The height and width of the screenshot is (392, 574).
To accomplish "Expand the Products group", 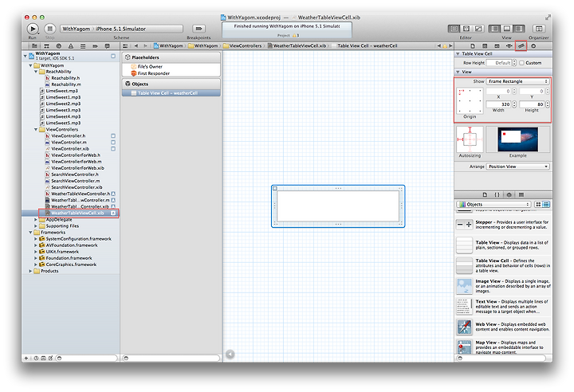I will (30, 271).
